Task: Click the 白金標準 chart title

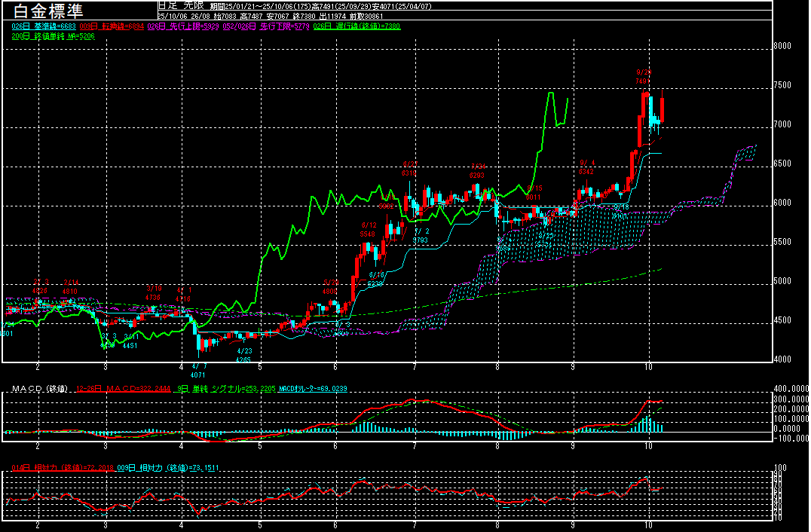Action: (44, 11)
